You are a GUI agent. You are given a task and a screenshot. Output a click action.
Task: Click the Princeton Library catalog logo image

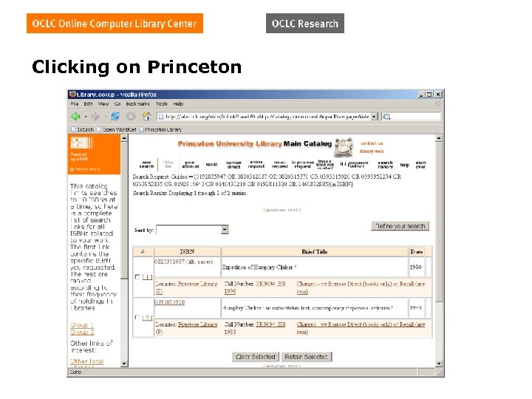(x=344, y=148)
